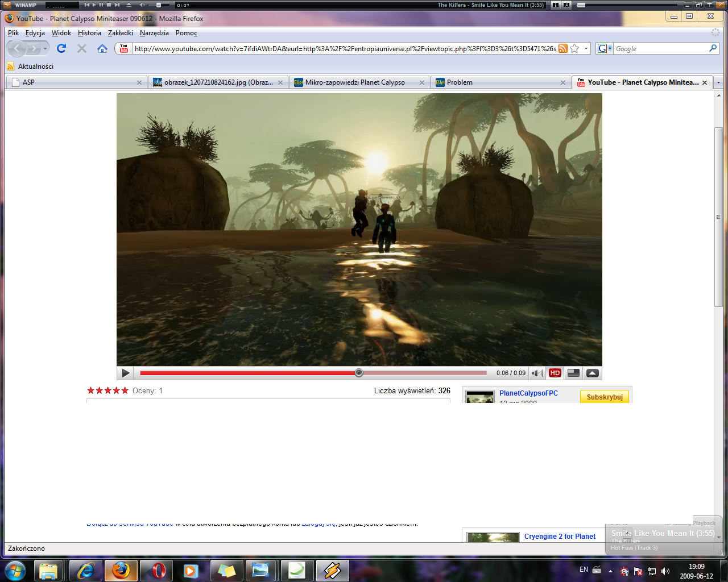Reload the page in Firefox
Image resolution: width=728 pixels, height=582 pixels.
click(x=61, y=48)
